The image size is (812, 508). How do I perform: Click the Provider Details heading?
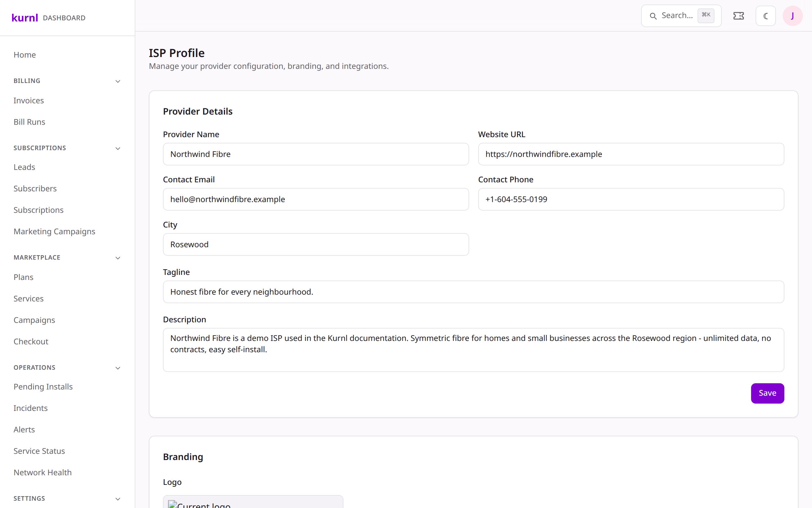(198, 111)
